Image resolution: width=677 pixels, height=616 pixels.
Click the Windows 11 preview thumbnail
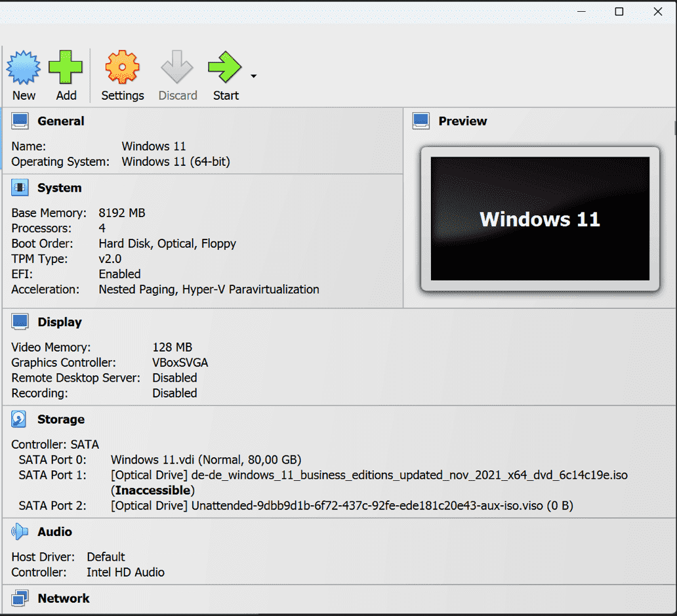tap(540, 219)
